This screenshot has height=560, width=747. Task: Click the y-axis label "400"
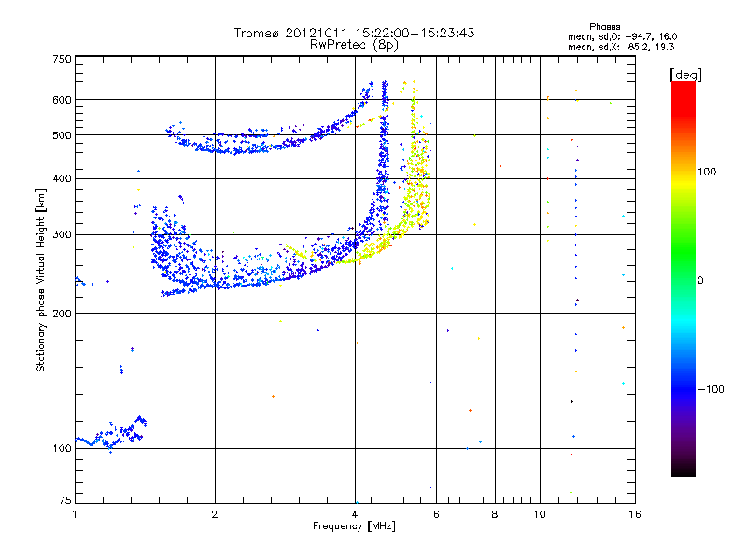pos(62,178)
